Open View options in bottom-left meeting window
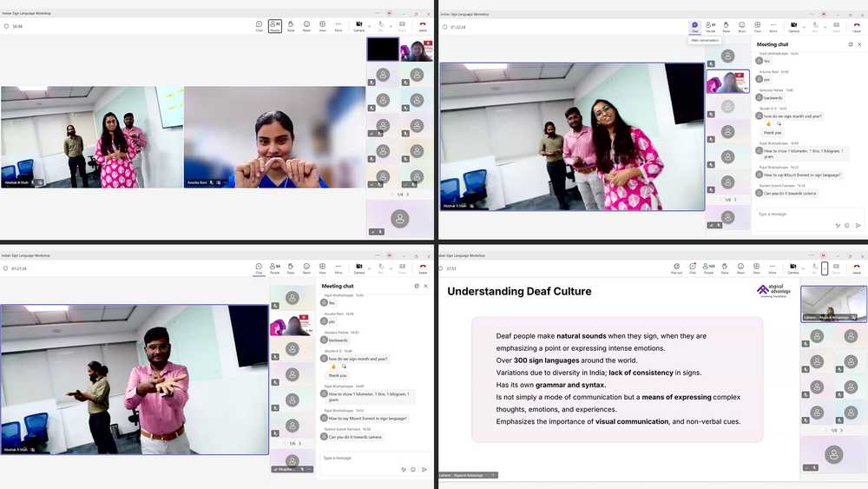 323,268
